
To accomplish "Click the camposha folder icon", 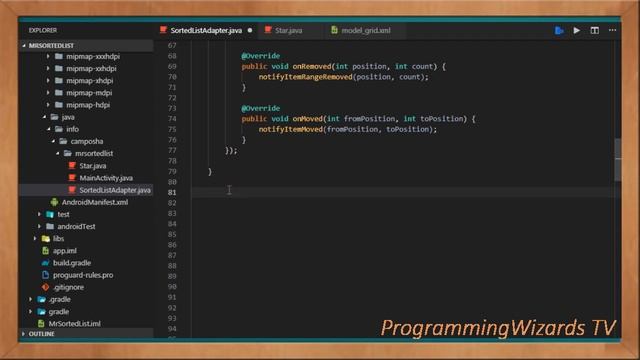I will (x=63, y=141).
